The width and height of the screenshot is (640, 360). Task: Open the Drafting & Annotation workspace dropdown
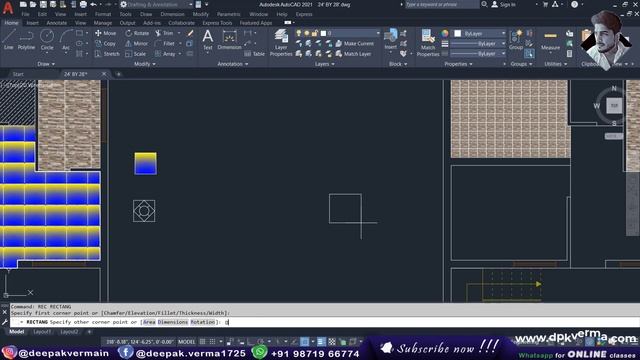(x=157, y=4)
